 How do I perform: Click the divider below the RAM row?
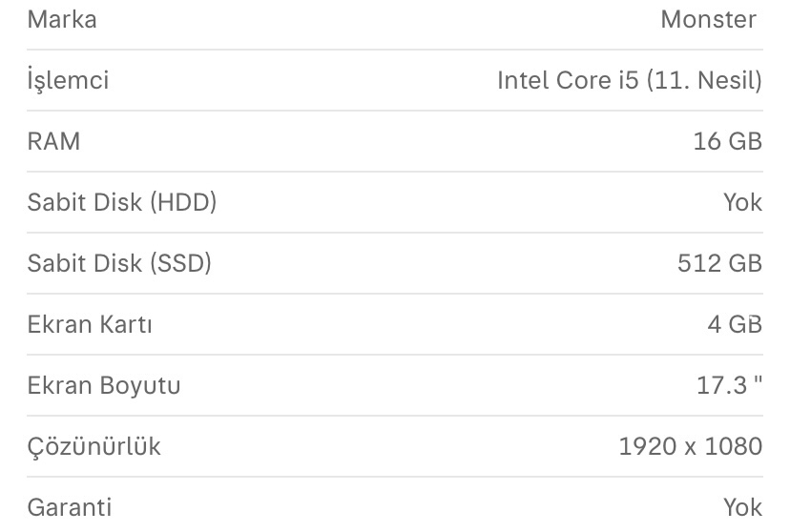click(x=395, y=172)
